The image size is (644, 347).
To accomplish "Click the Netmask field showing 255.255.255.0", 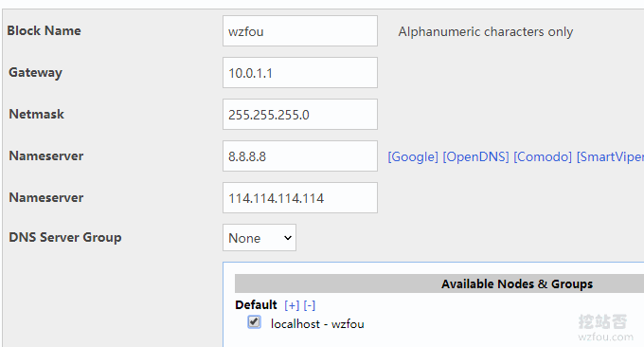I will pyautogui.click(x=300, y=115).
